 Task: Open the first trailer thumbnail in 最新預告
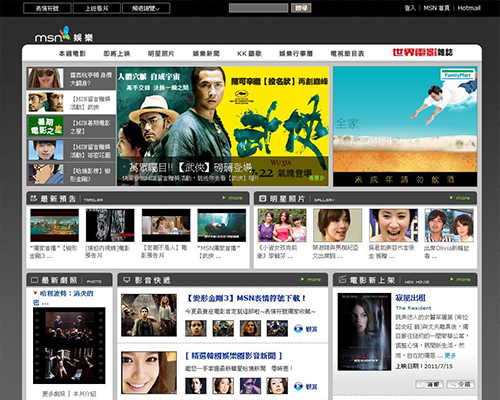tap(54, 225)
